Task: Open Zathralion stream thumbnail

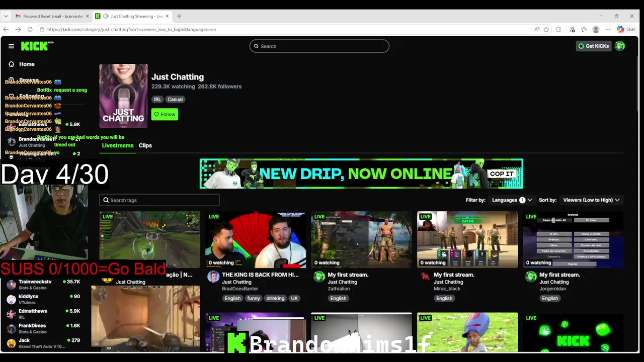Action: [361, 240]
